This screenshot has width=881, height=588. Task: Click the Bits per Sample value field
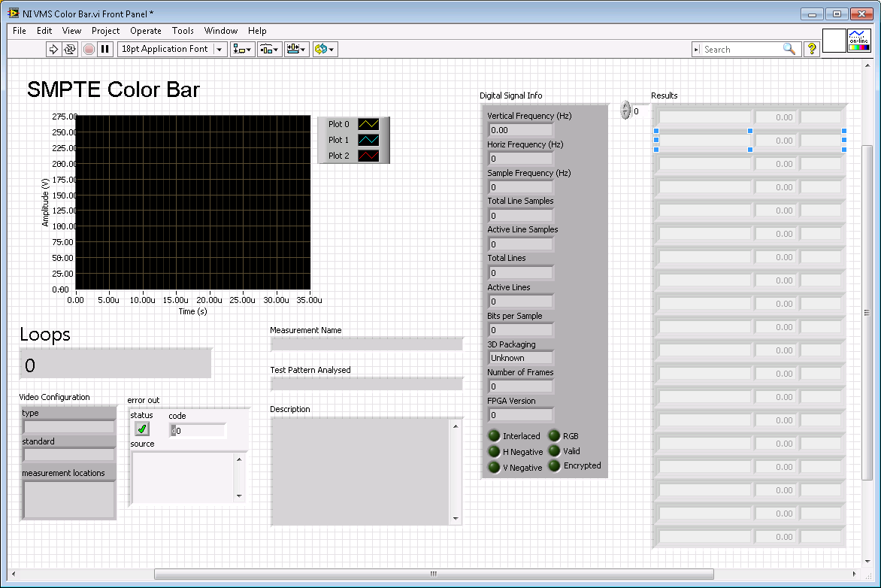[x=520, y=330]
